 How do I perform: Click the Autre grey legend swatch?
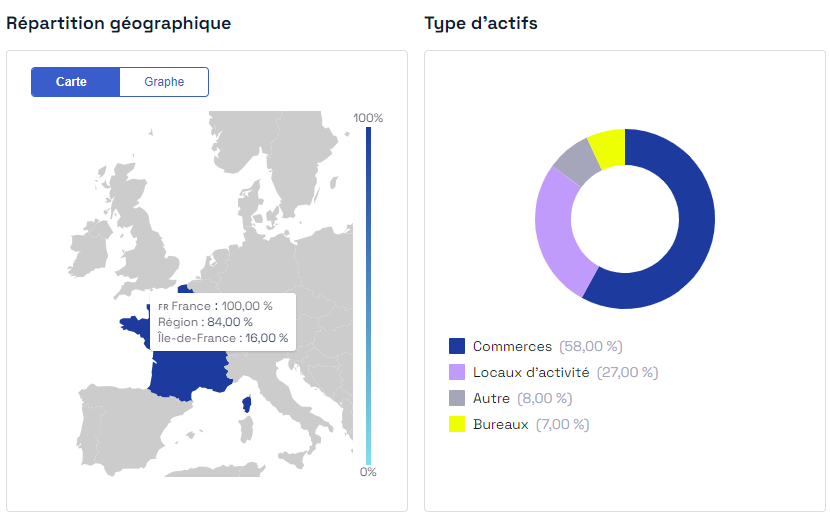[x=457, y=398]
